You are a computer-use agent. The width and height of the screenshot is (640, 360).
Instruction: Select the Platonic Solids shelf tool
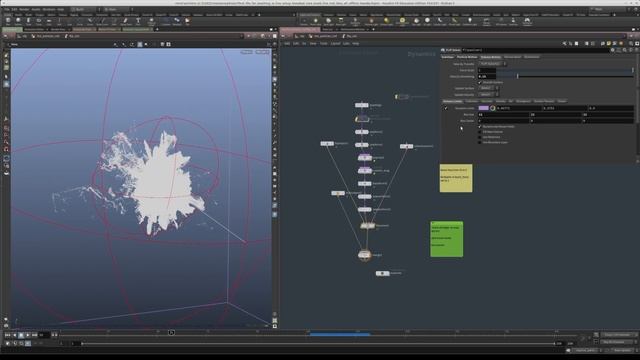tap(151, 21)
